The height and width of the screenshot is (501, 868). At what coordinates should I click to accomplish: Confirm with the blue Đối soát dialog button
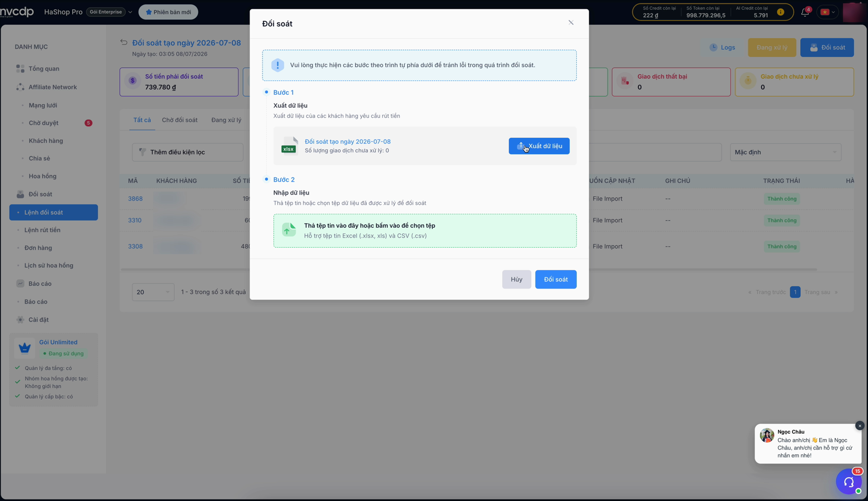point(556,279)
